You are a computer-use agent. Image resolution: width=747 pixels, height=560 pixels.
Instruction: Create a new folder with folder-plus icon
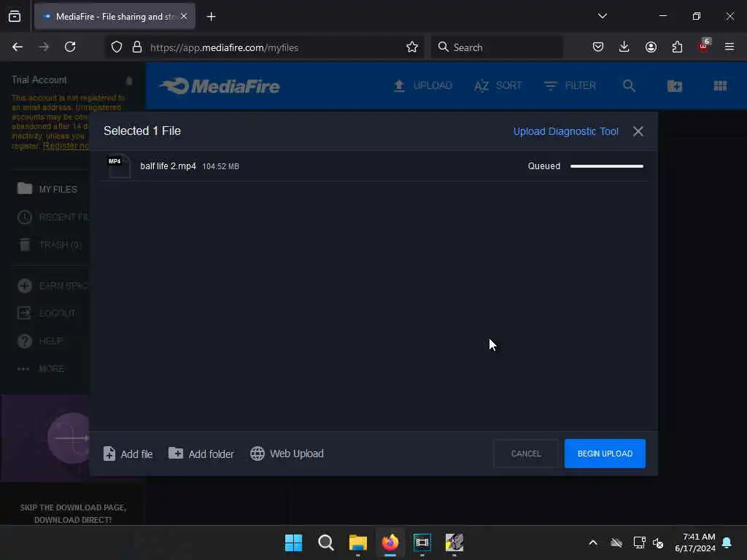point(675,86)
